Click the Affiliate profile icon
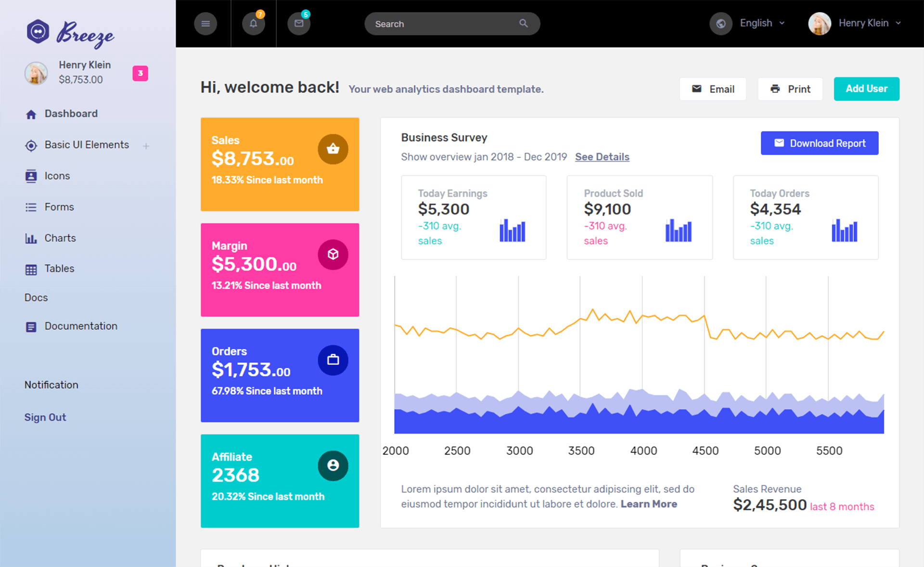This screenshot has width=924, height=567. 333,464
